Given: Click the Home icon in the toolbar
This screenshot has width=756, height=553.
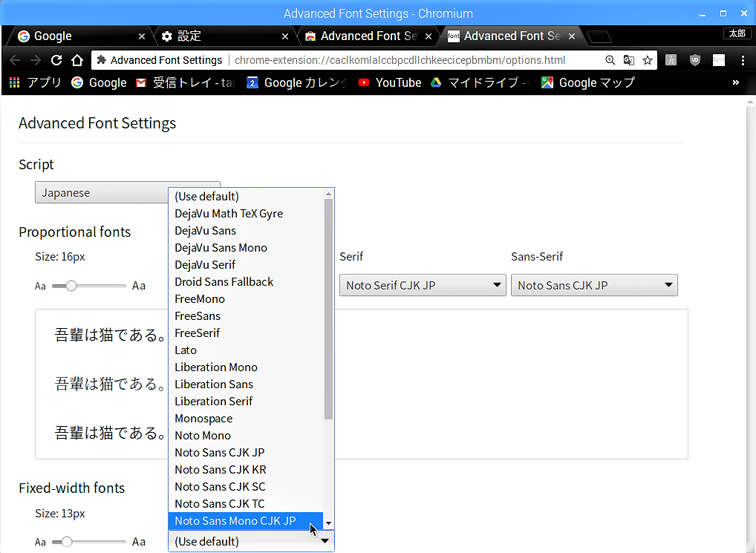Looking at the screenshot, I should pos(77,60).
